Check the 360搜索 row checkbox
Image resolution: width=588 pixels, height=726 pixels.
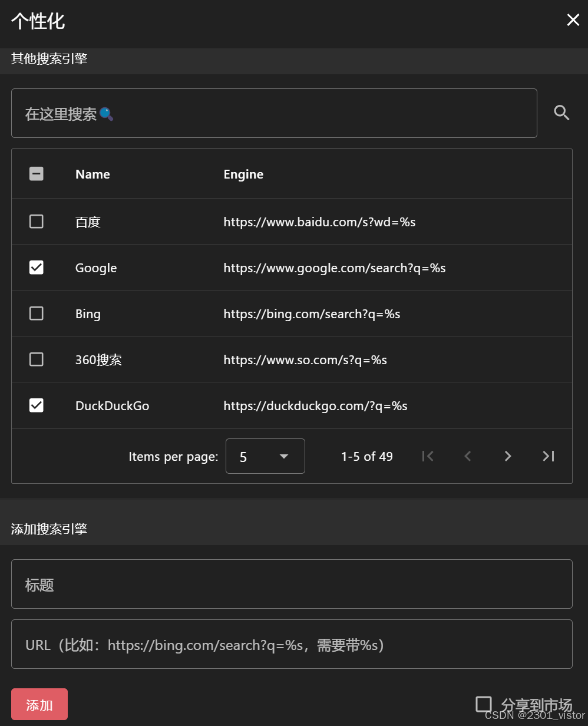click(37, 359)
